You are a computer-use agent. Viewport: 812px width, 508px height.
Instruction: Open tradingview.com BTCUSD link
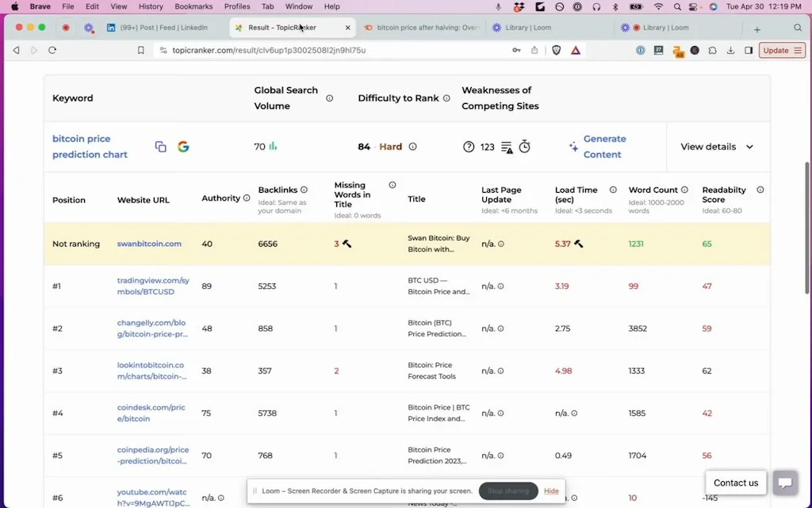click(153, 286)
